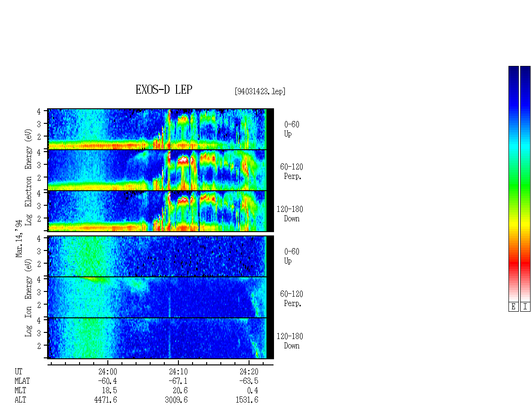Select the ion 60-120 Perp. label
Image resolution: width=532 pixels, height=412 pixels.
pyautogui.click(x=291, y=299)
